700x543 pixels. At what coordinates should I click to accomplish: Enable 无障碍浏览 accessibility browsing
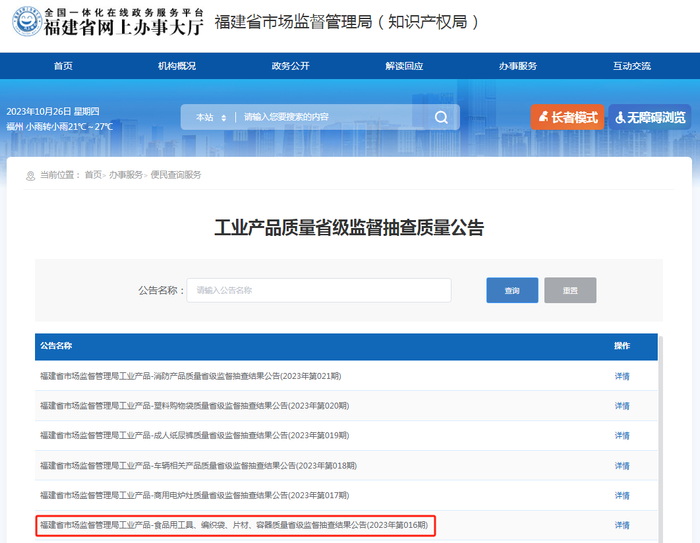[650, 117]
